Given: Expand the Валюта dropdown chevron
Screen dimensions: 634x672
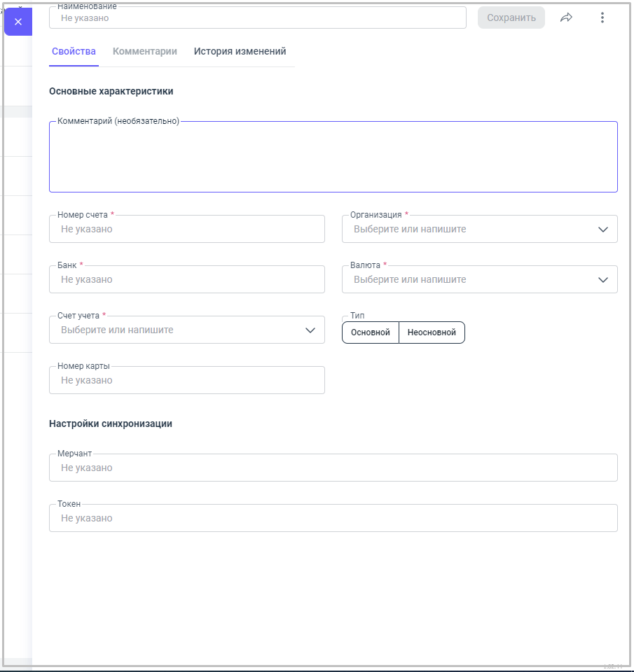Looking at the screenshot, I should coord(603,279).
